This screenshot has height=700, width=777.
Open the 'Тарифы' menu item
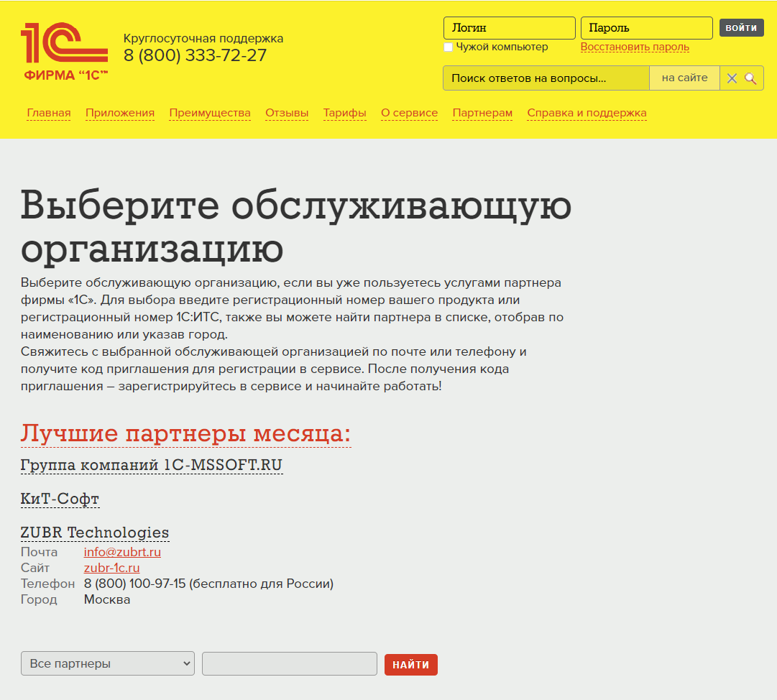(x=345, y=113)
